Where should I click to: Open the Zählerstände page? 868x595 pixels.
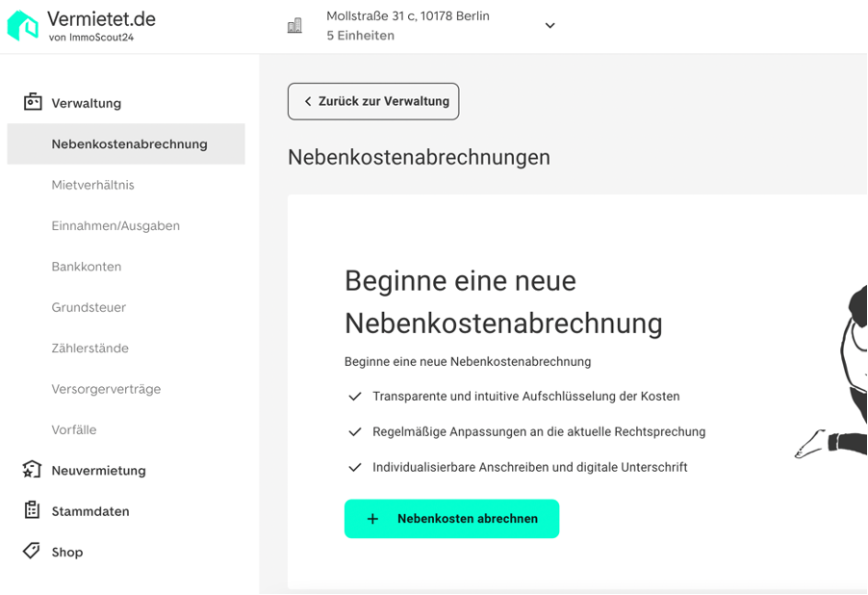90,349
